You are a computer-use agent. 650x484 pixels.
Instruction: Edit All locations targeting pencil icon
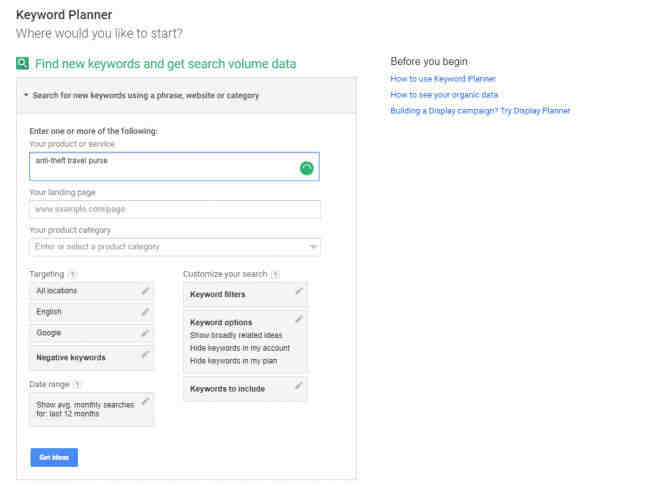(145, 290)
